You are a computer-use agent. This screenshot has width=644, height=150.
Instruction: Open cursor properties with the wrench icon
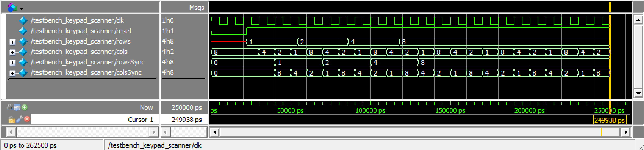[19, 119]
